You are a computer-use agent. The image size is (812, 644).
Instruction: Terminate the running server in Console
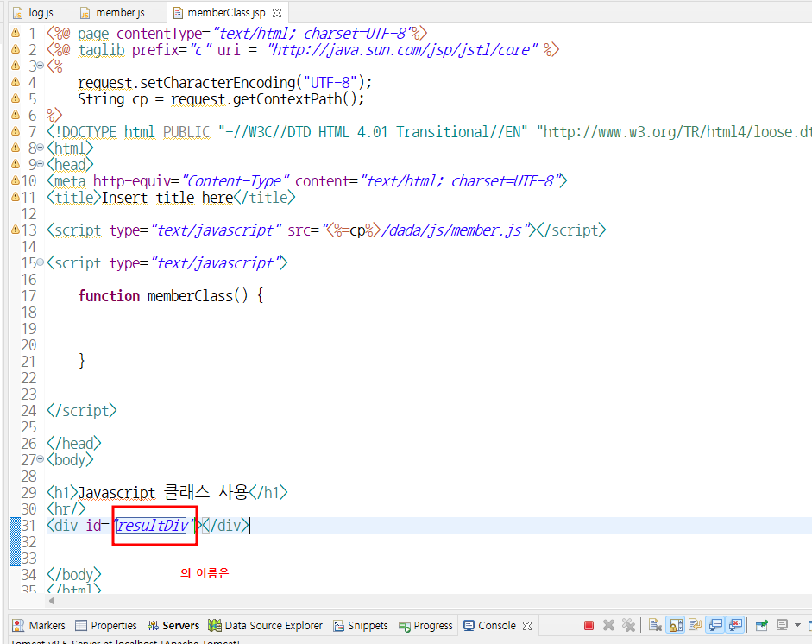pos(589,625)
